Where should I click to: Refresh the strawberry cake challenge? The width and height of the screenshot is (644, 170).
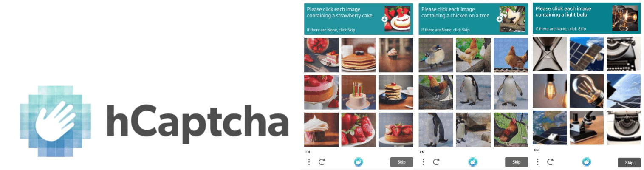point(322,162)
